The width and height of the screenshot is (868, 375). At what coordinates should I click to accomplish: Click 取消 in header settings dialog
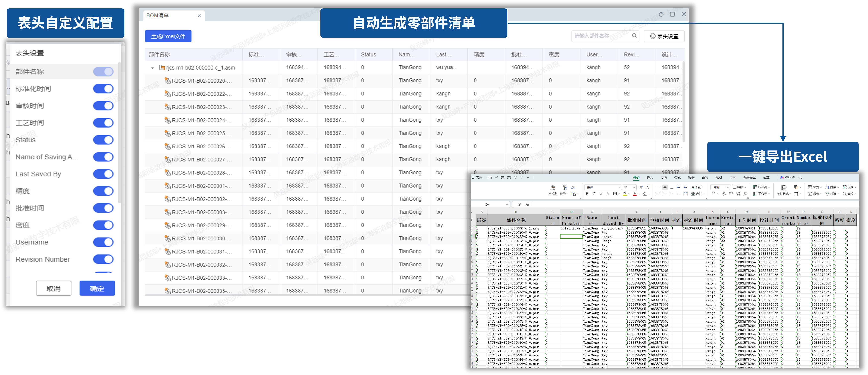pos(54,288)
